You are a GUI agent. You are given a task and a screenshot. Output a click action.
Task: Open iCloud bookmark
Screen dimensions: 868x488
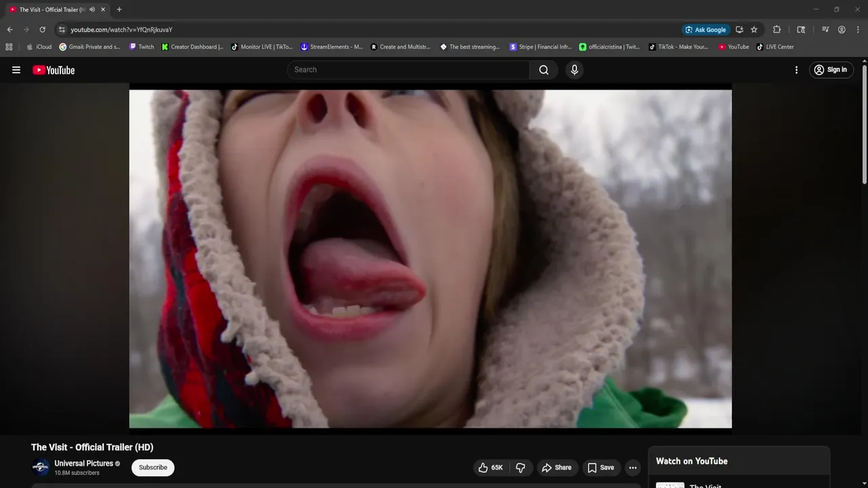coord(39,47)
